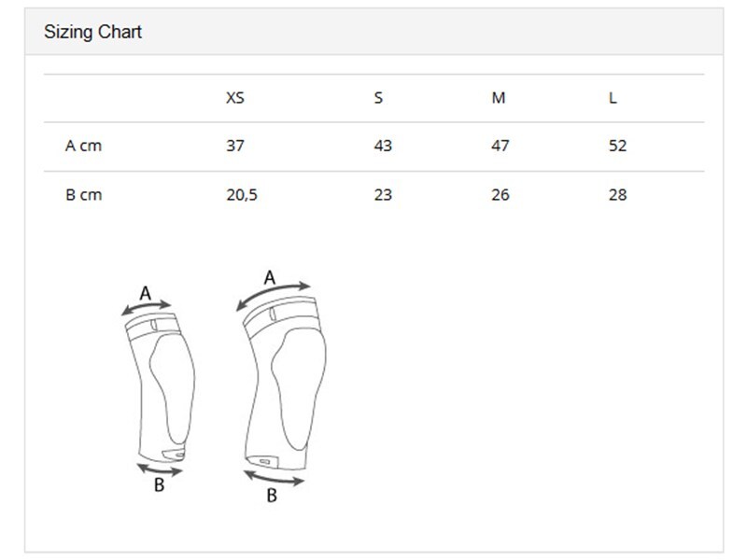Click the 37 value for XS
Image resolution: width=747 pixels, height=560 pixels.
pyautogui.click(x=235, y=146)
